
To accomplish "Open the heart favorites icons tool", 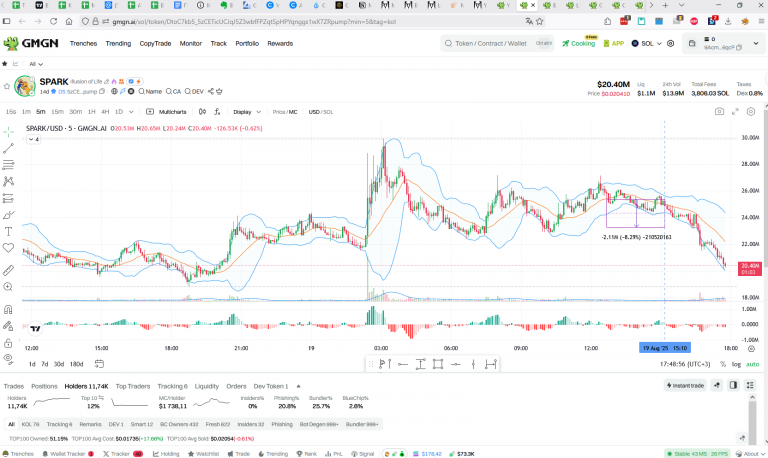I will [x=8, y=248].
